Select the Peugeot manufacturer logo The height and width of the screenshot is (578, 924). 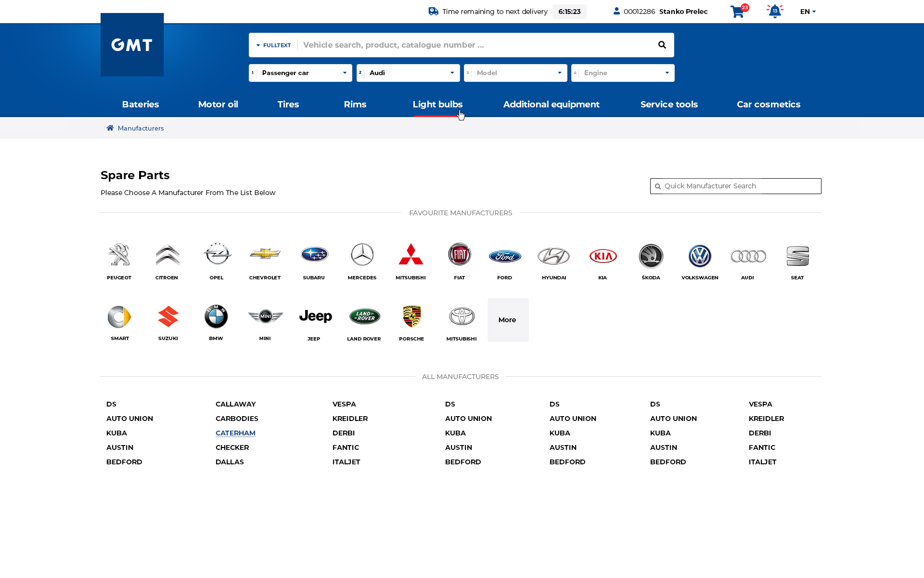click(119, 255)
